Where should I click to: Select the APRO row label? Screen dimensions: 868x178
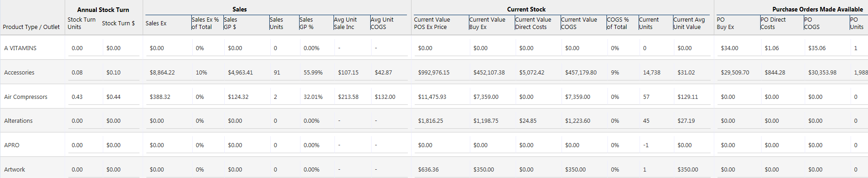coord(12,145)
